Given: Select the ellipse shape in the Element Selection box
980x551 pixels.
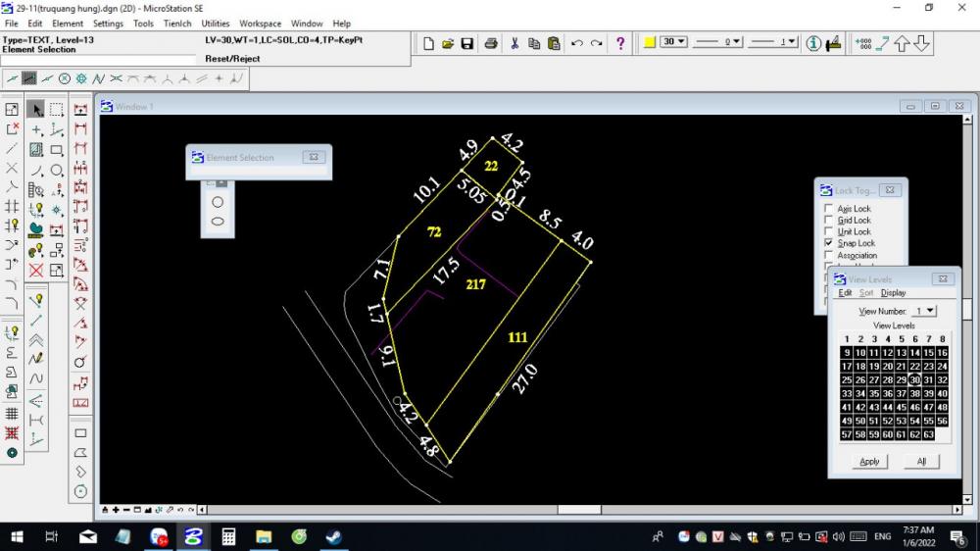Looking at the screenshot, I should point(218,222).
